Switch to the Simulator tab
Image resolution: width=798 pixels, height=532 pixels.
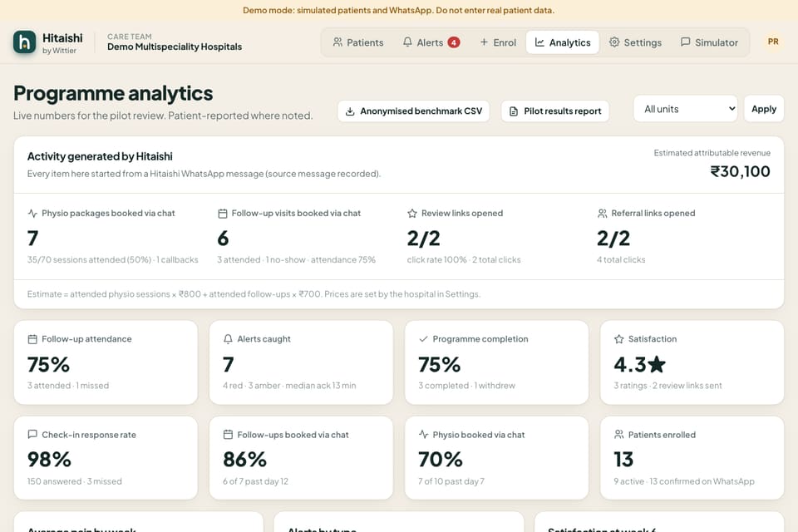709,42
